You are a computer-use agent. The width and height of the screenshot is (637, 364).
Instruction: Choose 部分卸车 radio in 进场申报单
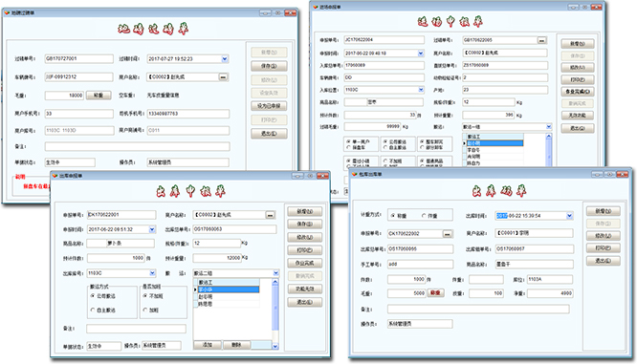[422, 147]
